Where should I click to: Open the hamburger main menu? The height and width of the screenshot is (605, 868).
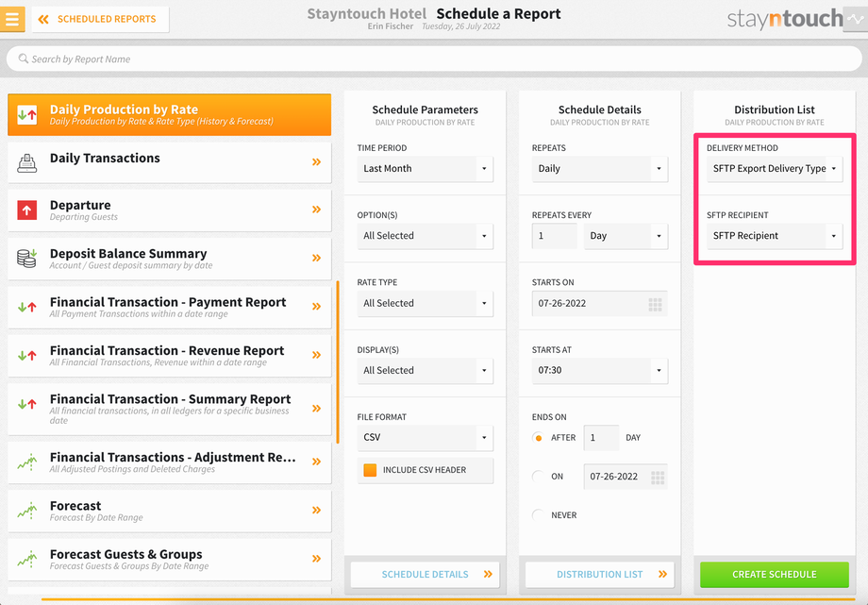[x=12, y=19]
